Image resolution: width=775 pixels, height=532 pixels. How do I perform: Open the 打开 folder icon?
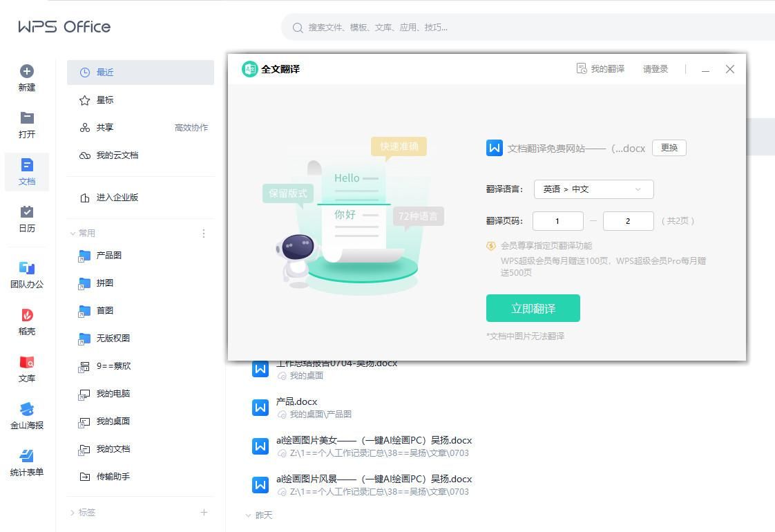[27, 117]
